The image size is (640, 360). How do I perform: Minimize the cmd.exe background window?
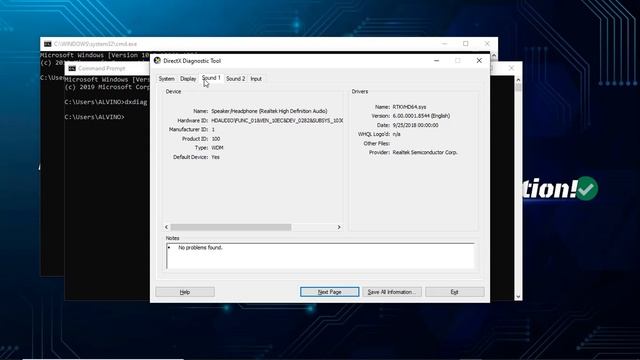pos(444,44)
